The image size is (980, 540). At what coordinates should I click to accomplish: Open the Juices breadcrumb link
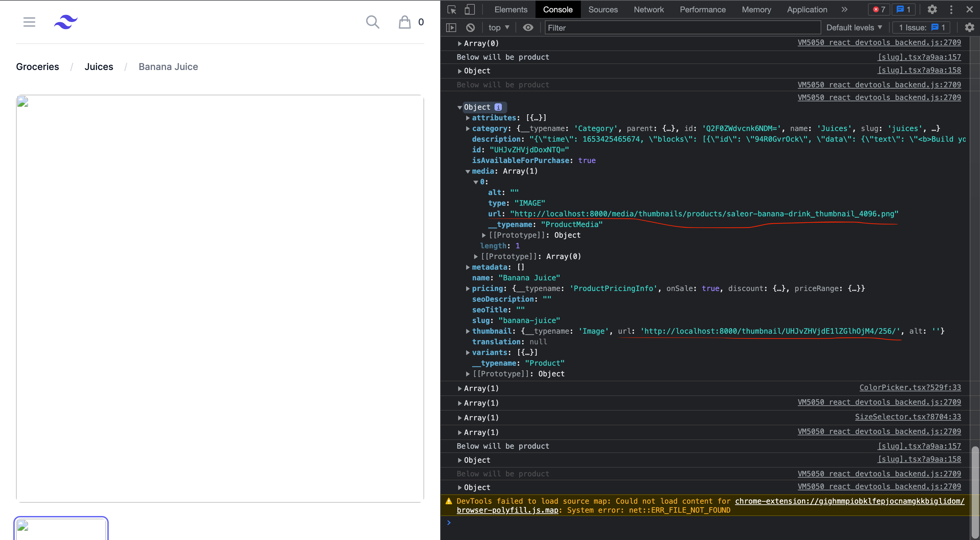[99, 67]
